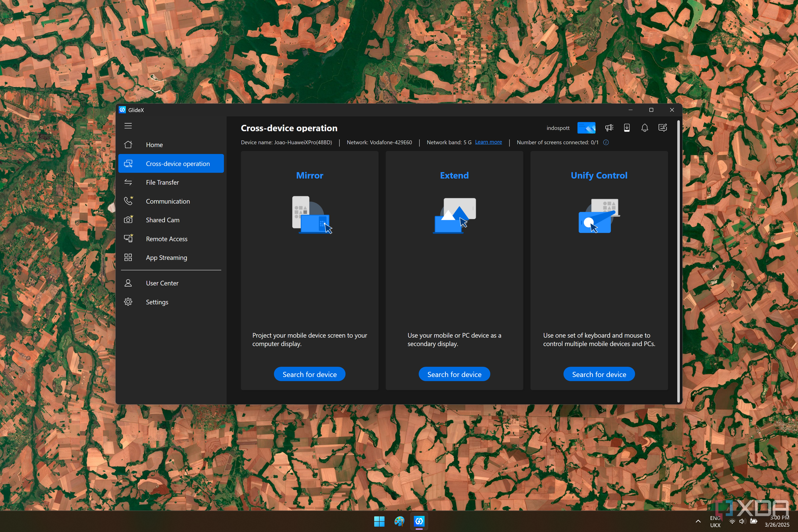Follow the Learn more link
This screenshot has height=532, width=798.
[x=488, y=142]
